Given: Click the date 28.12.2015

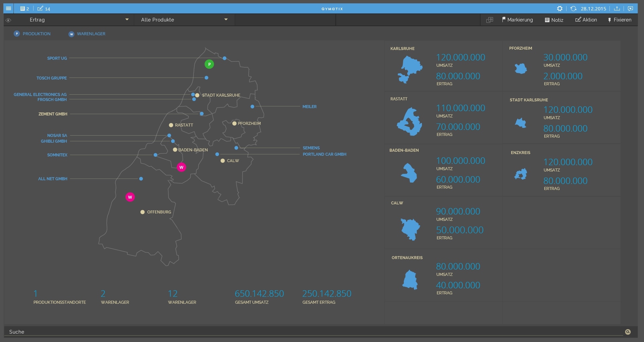Looking at the screenshot, I should coord(593,9).
